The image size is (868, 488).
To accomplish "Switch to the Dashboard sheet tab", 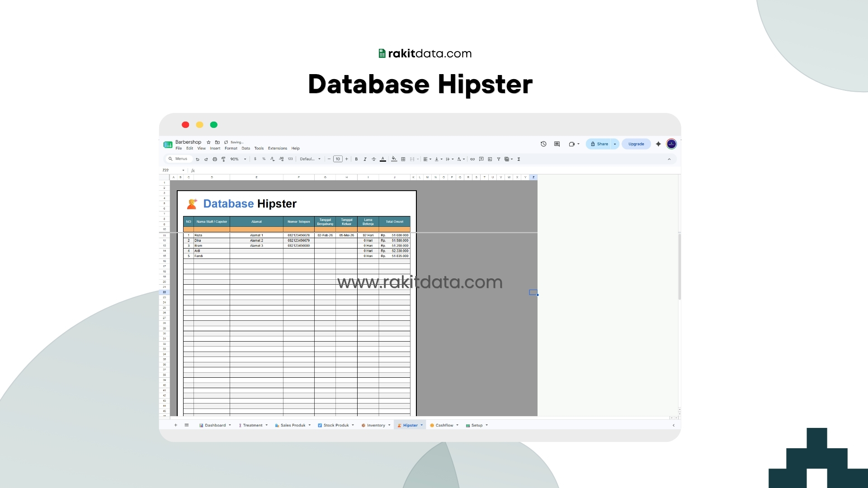I will [x=215, y=425].
